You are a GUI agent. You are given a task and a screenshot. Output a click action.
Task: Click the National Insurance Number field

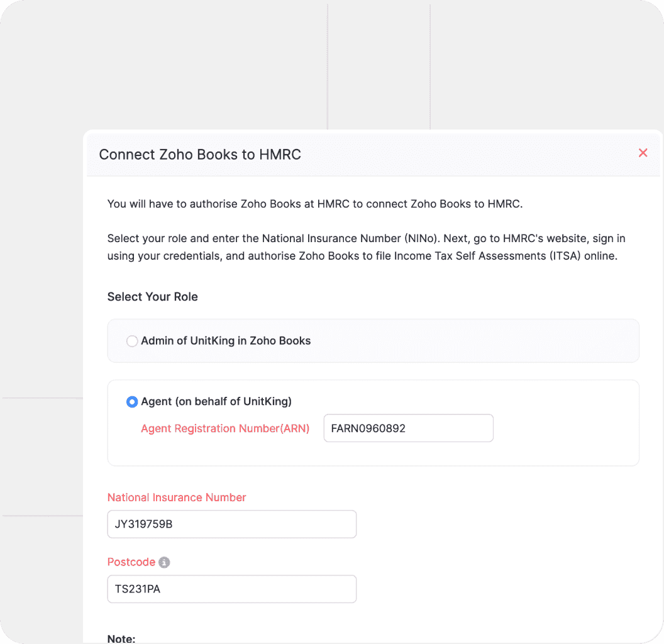(x=231, y=524)
